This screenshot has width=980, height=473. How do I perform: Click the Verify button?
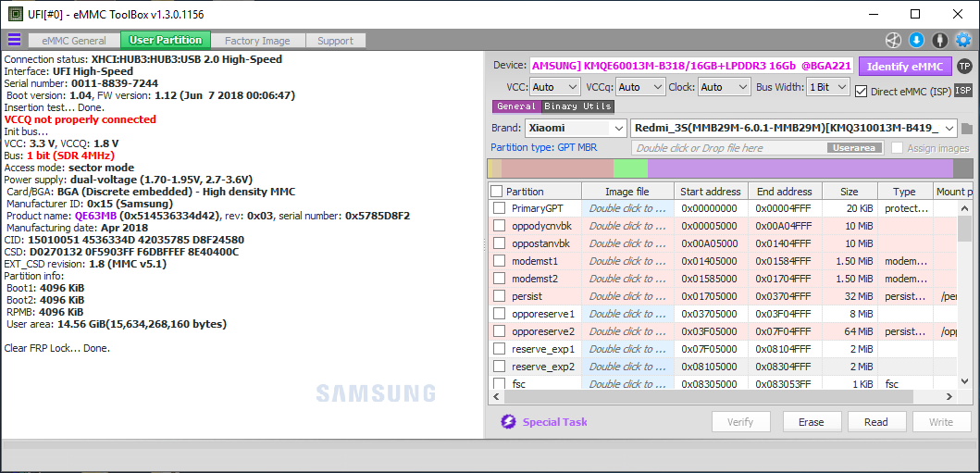(x=740, y=422)
